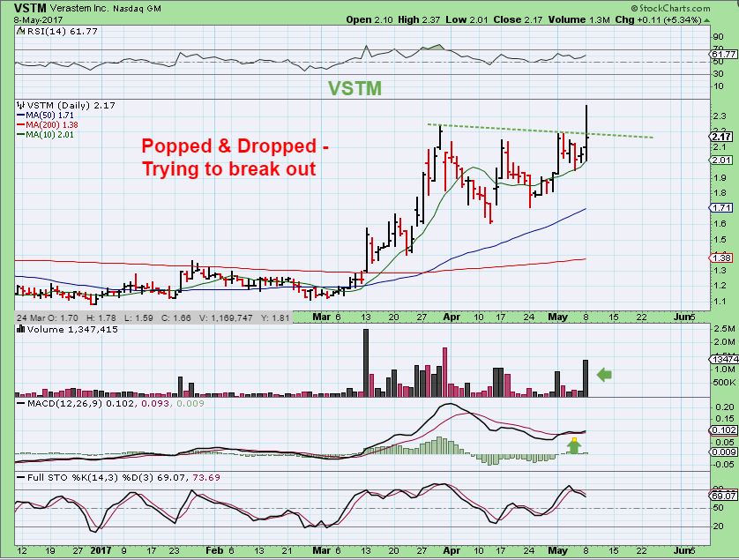Click the latest May 8 price candle

tap(586, 134)
